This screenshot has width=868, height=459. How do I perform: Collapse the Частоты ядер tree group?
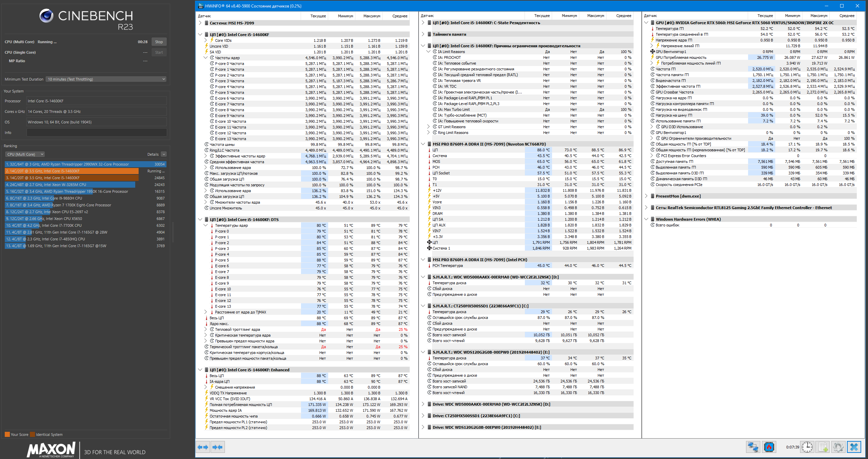206,58
